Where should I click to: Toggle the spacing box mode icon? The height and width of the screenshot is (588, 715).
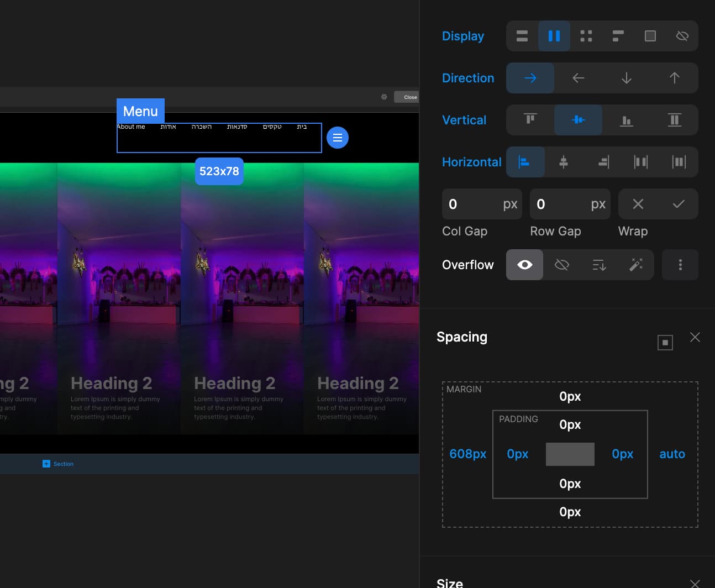(x=665, y=343)
